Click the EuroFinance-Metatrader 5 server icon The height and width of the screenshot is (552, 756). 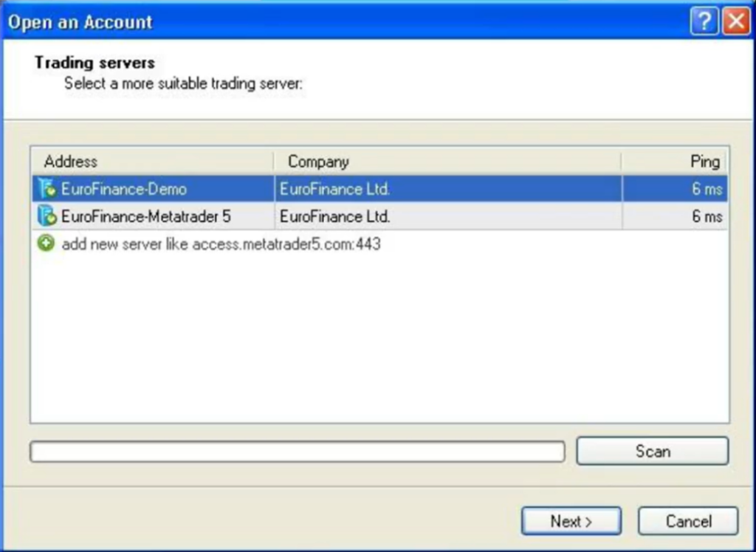47,216
